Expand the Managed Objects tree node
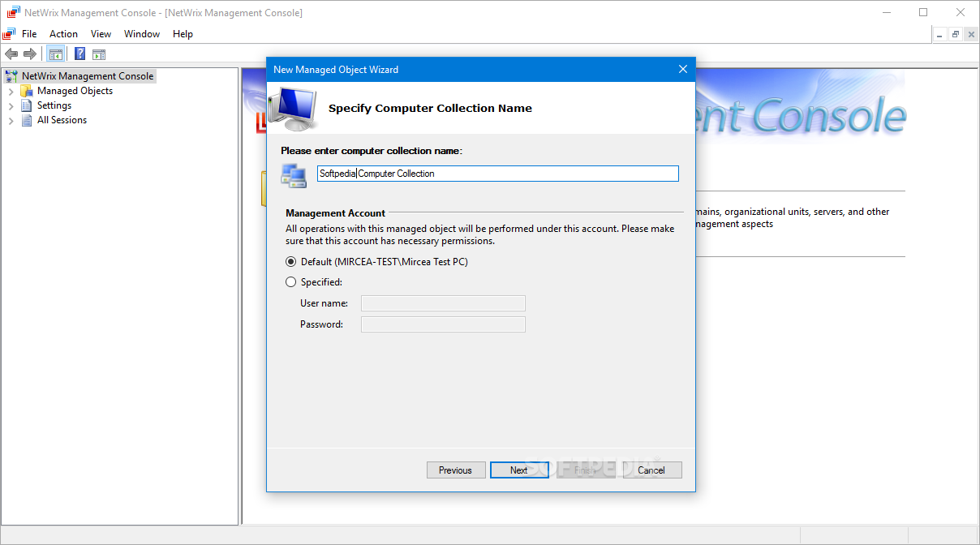980x545 pixels. point(11,92)
